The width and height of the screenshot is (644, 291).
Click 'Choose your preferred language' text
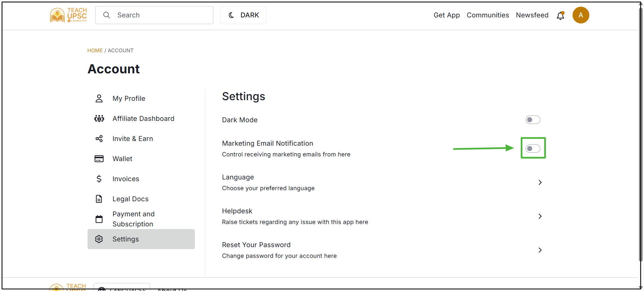click(x=268, y=188)
